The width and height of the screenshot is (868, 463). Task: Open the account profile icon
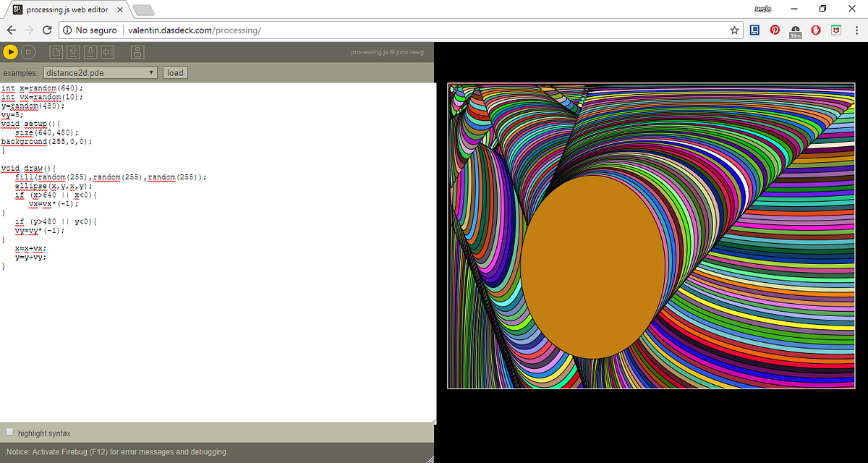pyautogui.click(x=137, y=51)
